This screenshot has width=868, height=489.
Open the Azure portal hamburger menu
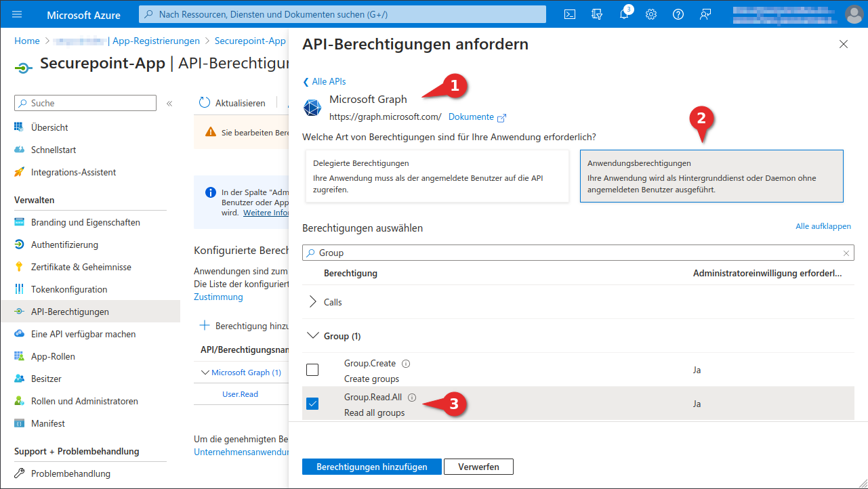[17, 14]
